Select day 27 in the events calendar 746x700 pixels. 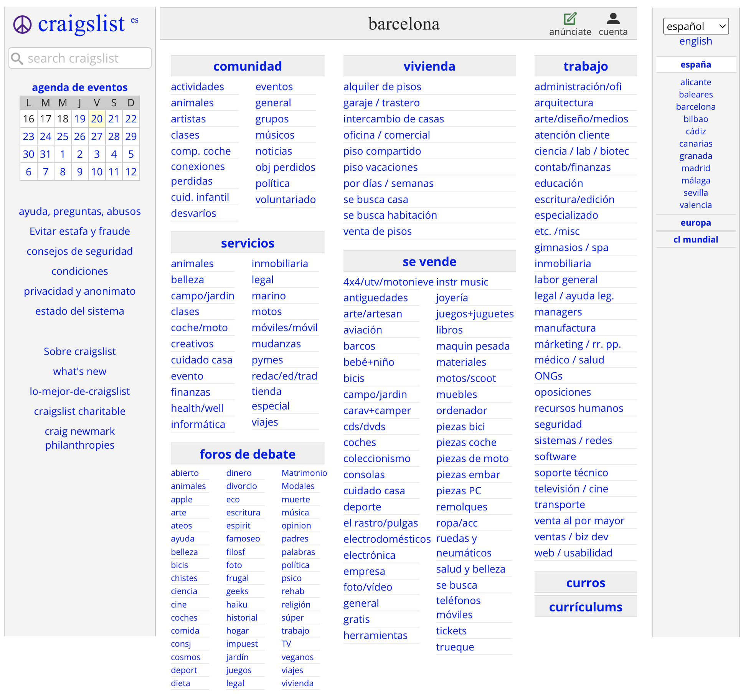[97, 137]
